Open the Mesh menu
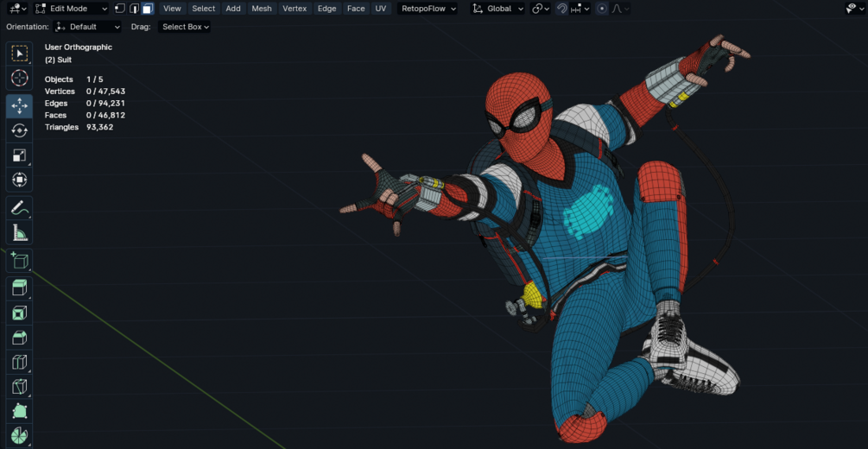868x449 pixels. pos(261,9)
